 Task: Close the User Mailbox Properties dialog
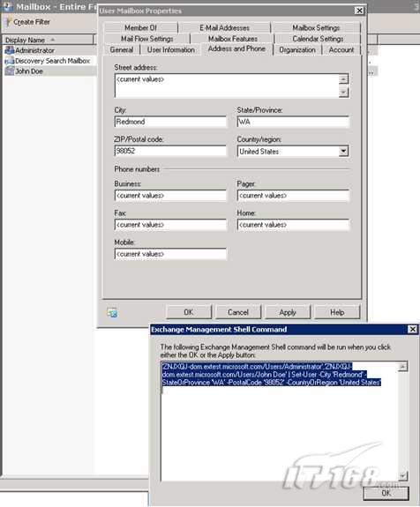(359, 11)
